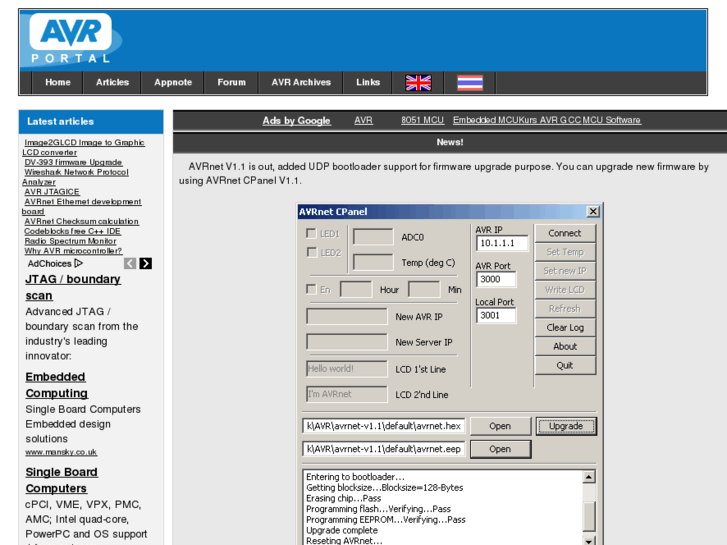Click the Min input field
This screenshot has width=727, height=545.
(x=424, y=289)
